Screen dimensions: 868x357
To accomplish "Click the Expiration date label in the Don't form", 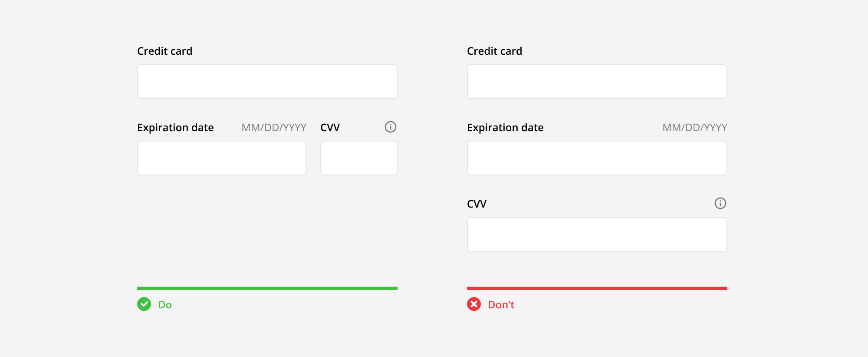I will point(505,127).
